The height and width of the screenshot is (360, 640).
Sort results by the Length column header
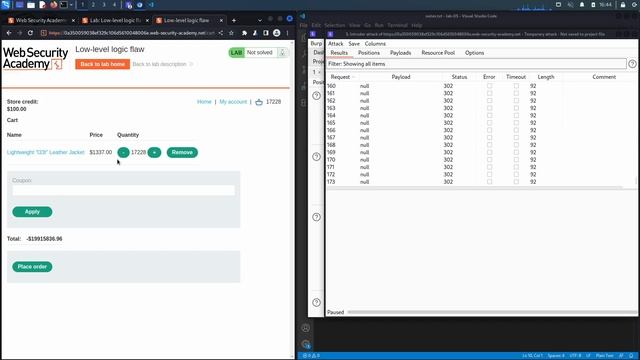(546, 77)
